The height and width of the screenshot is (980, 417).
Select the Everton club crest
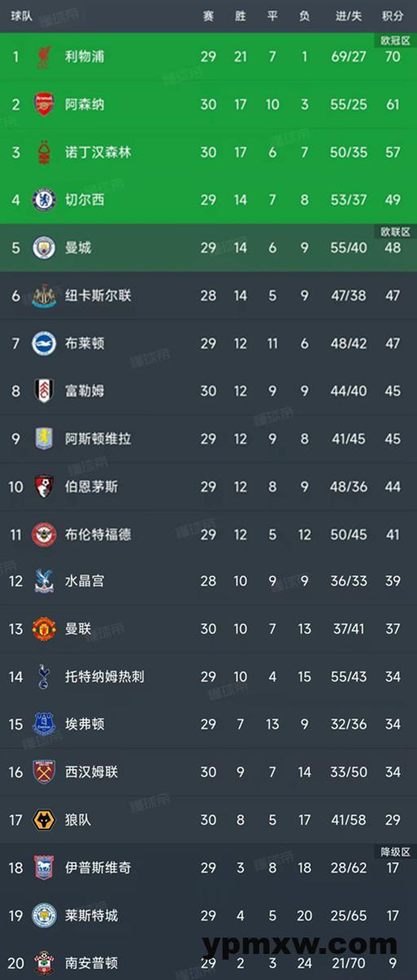(x=44, y=724)
